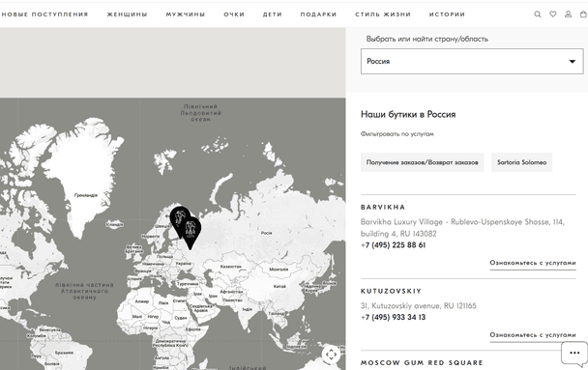This screenshot has height=370, width=588.
Task: Click the Гренландія label on the map
Action: coord(86,195)
